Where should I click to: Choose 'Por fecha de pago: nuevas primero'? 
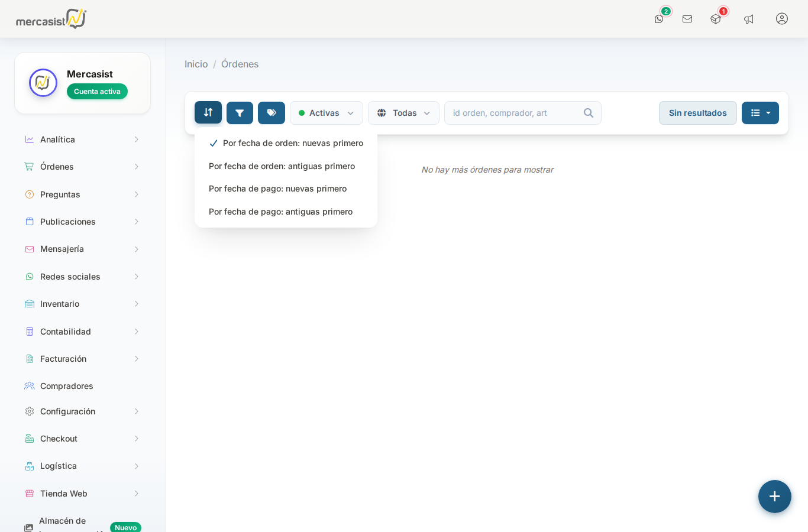tap(277, 189)
